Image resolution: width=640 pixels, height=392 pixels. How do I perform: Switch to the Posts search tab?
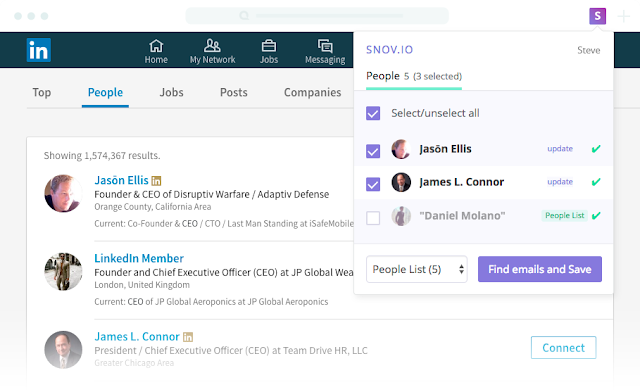point(234,93)
